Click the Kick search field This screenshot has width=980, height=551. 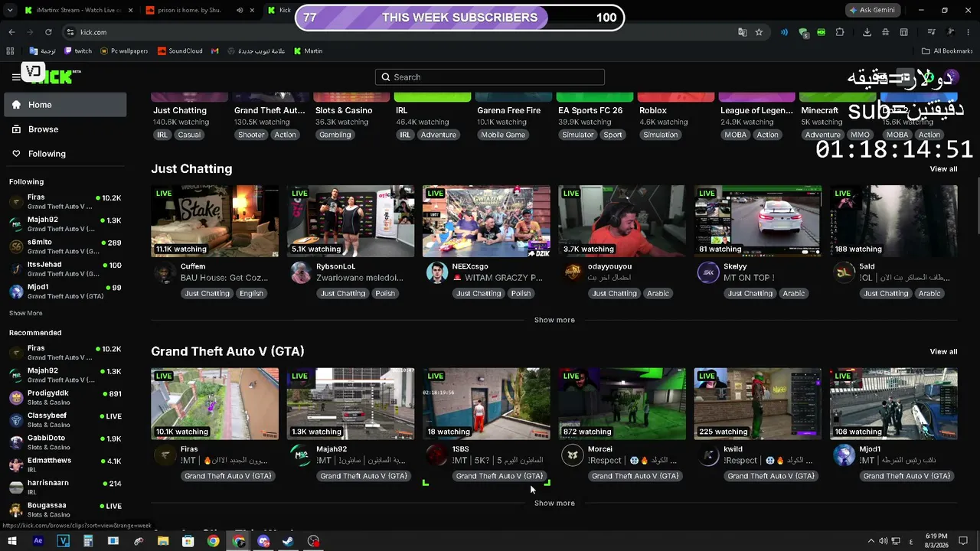tap(490, 77)
